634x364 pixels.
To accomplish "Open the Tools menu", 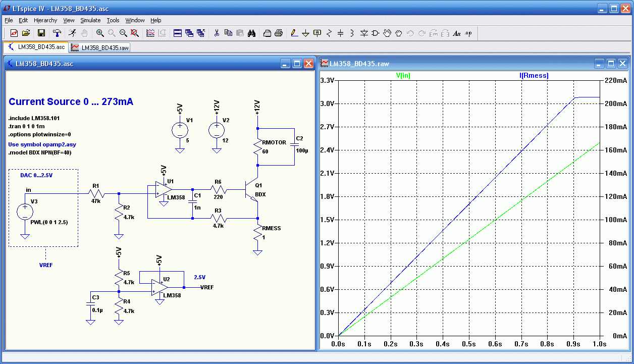I will (113, 20).
